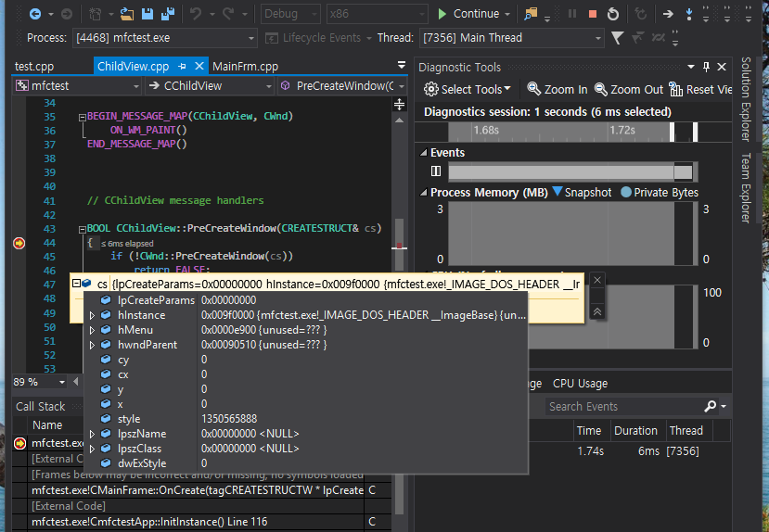Click the Save All icon

click(x=168, y=14)
